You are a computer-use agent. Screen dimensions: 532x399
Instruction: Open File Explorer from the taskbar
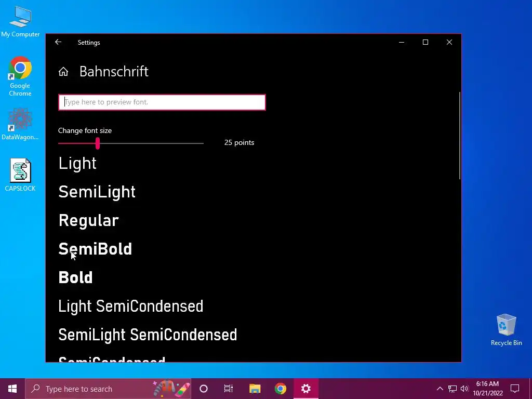255,389
